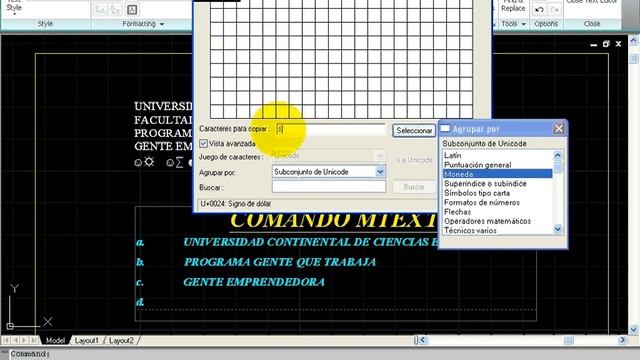Click text GENTE EMPRENDEDORA in list

click(x=254, y=282)
